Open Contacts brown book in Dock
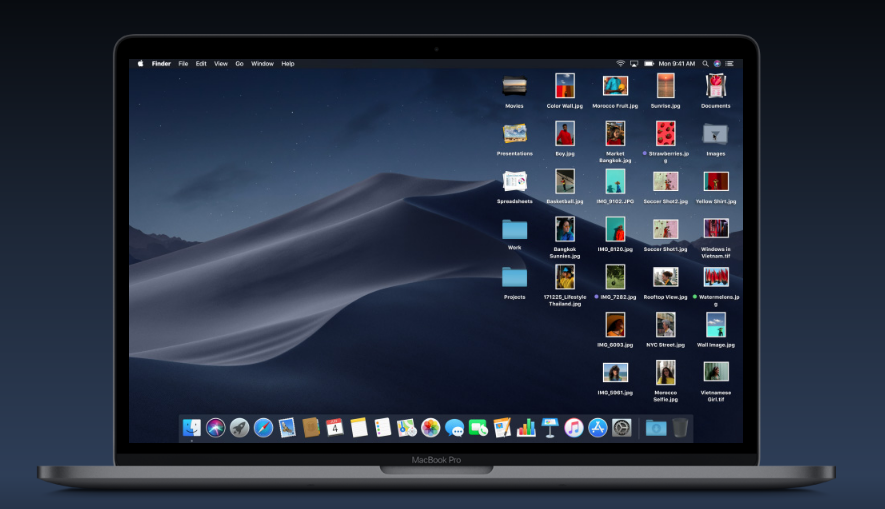Image resolution: width=885 pixels, height=509 pixels. pos(311,428)
